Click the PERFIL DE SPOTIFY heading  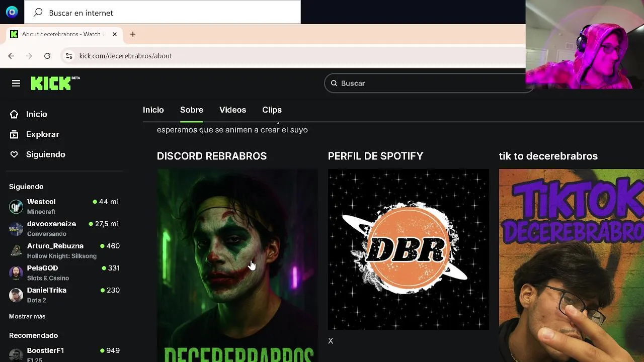click(375, 156)
